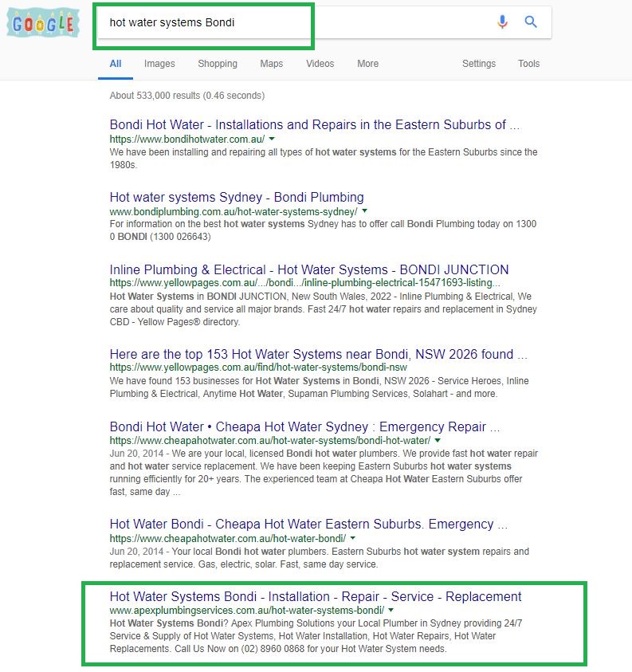Open the Videos results tab

(320, 64)
